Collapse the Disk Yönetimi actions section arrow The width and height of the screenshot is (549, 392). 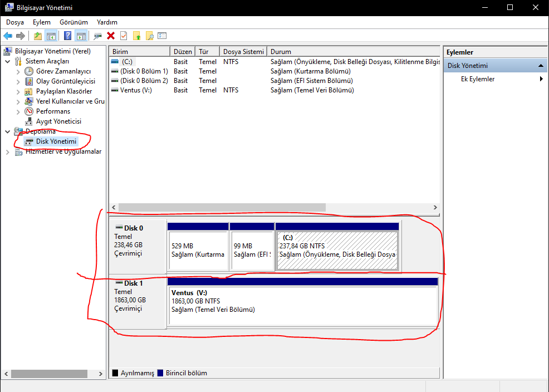(x=541, y=66)
